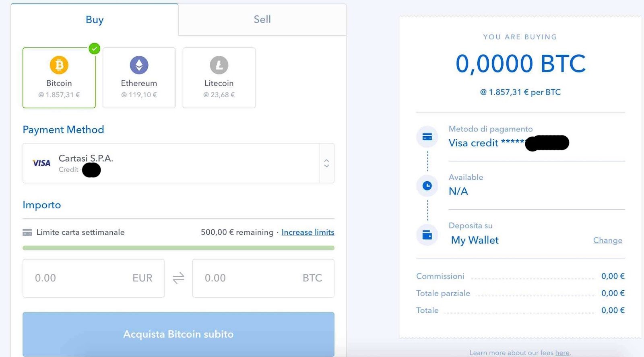Open the Cartasi S.P.A. payment method dropdown
This screenshot has width=644, height=357.
tap(178, 163)
